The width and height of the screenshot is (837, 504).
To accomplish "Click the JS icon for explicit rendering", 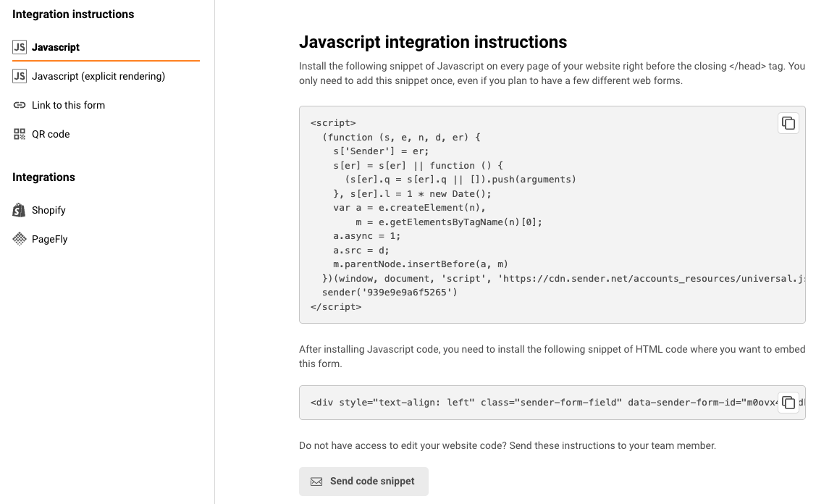I will [x=20, y=76].
